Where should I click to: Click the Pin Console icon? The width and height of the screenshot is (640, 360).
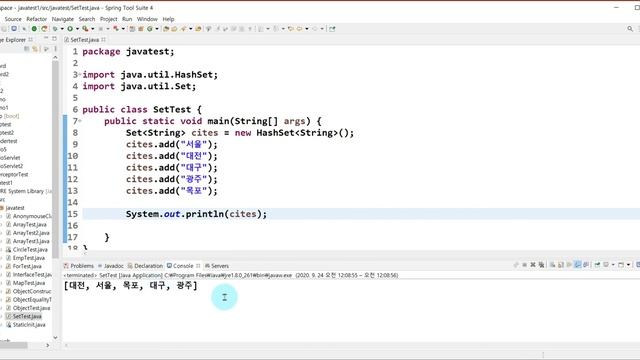597,265
